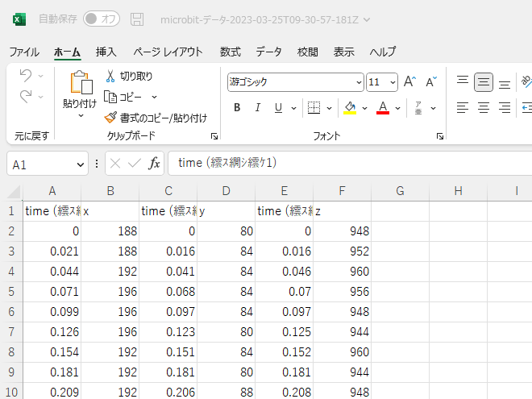Click the align left icon
Viewport: 532px width, 399px height.
[463, 108]
